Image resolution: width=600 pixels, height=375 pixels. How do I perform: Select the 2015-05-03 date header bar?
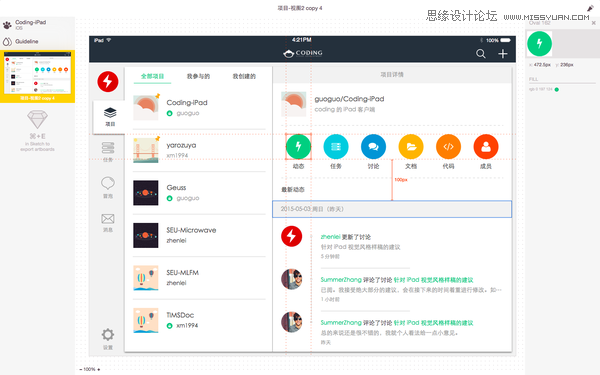[392, 209]
